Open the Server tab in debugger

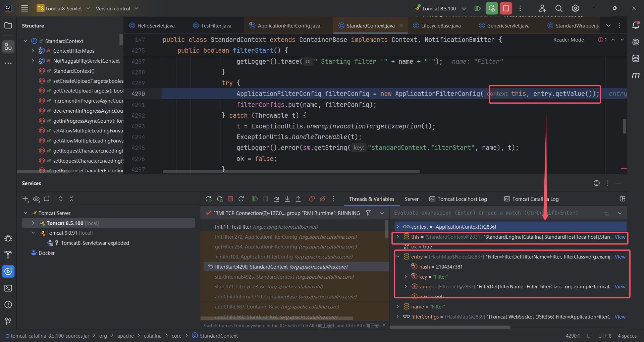(x=412, y=199)
